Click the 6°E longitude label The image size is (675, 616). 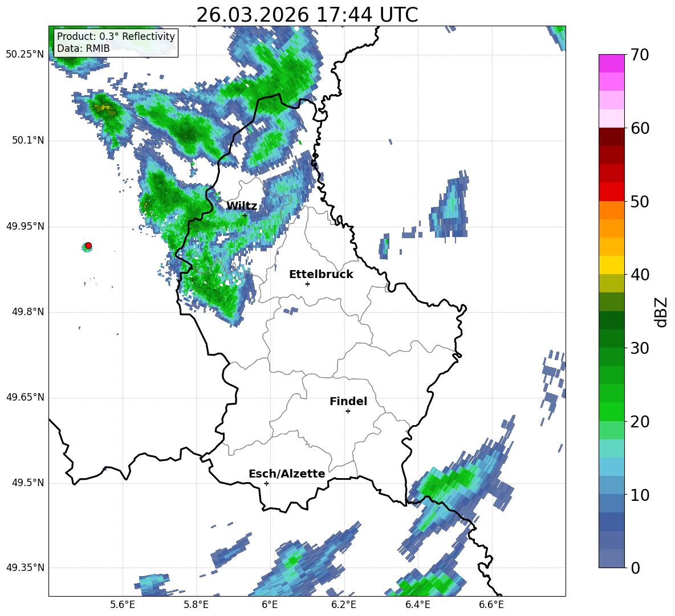pyautogui.click(x=270, y=605)
